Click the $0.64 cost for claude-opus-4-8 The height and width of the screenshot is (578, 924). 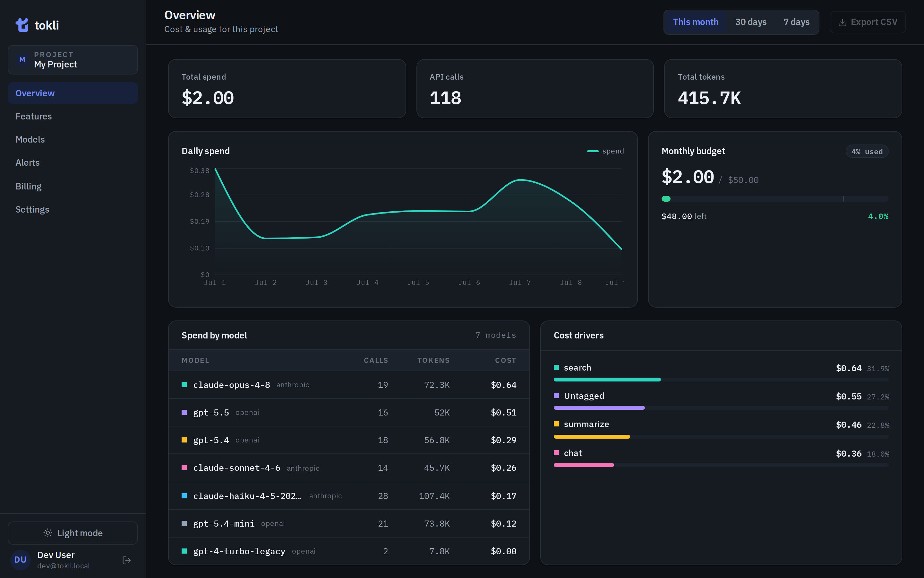(x=503, y=385)
